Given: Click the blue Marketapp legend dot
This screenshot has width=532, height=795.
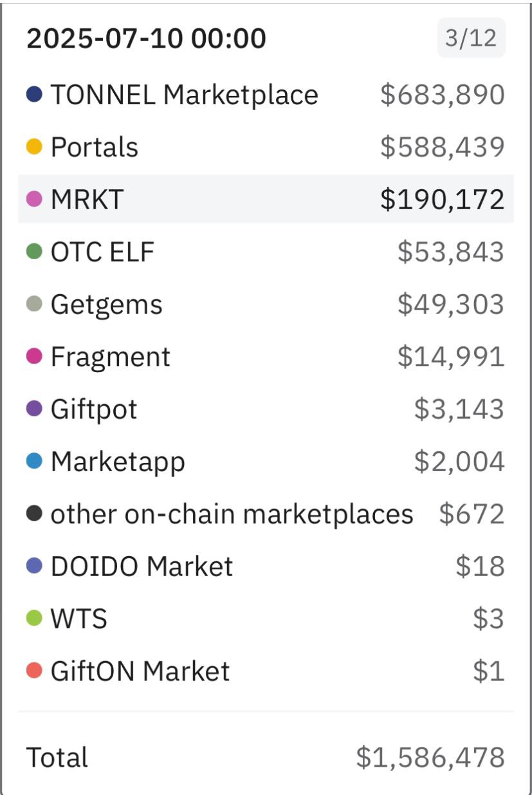Looking at the screenshot, I should [x=34, y=461].
